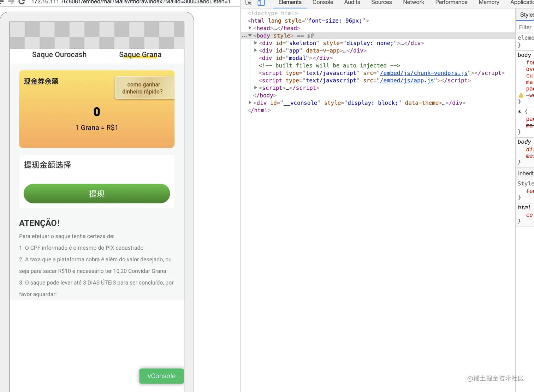This screenshot has width=534, height=392.
Task: Click the ellipsis beside body node
Action: click(244, 36)
